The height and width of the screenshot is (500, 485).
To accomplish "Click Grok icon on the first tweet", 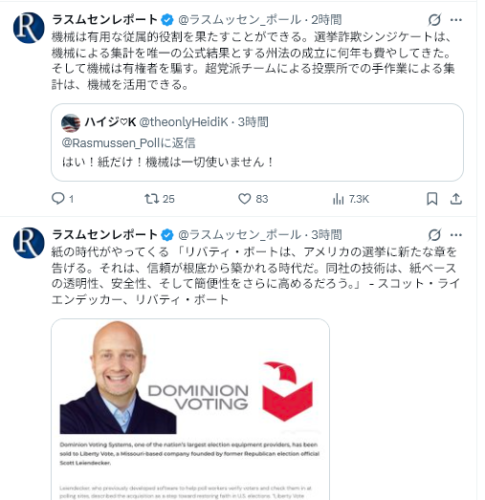I will (x=435, y=20).
